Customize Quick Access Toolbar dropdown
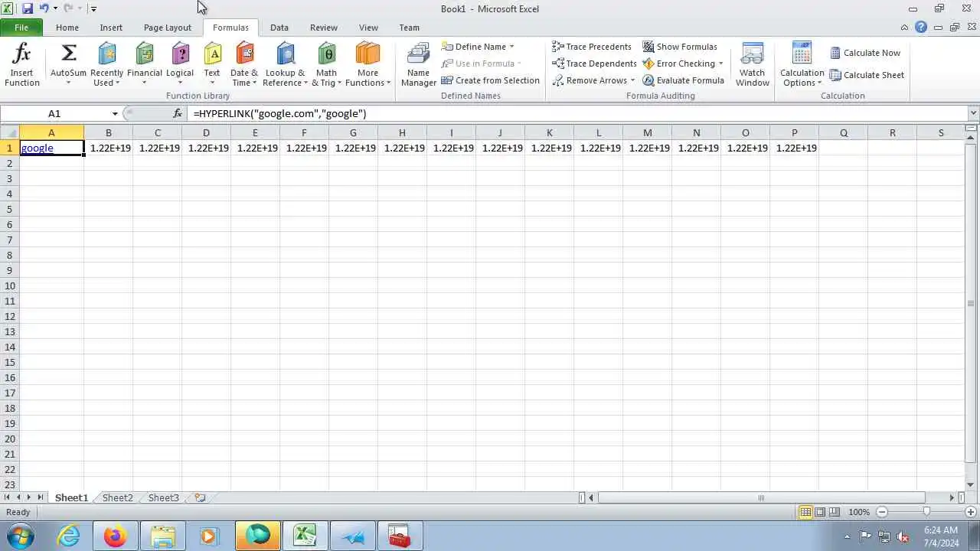Viewport: 980px width, 551px height. click(93, 8)
